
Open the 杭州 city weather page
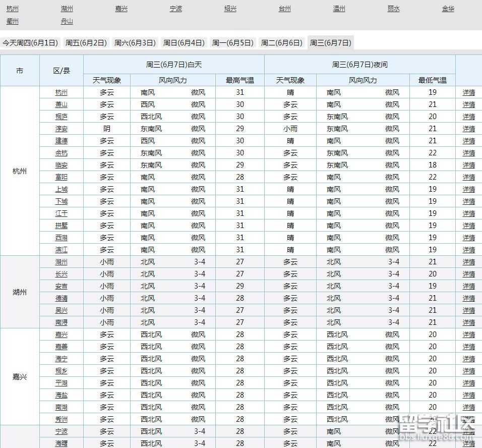click(x=12, y=9)
